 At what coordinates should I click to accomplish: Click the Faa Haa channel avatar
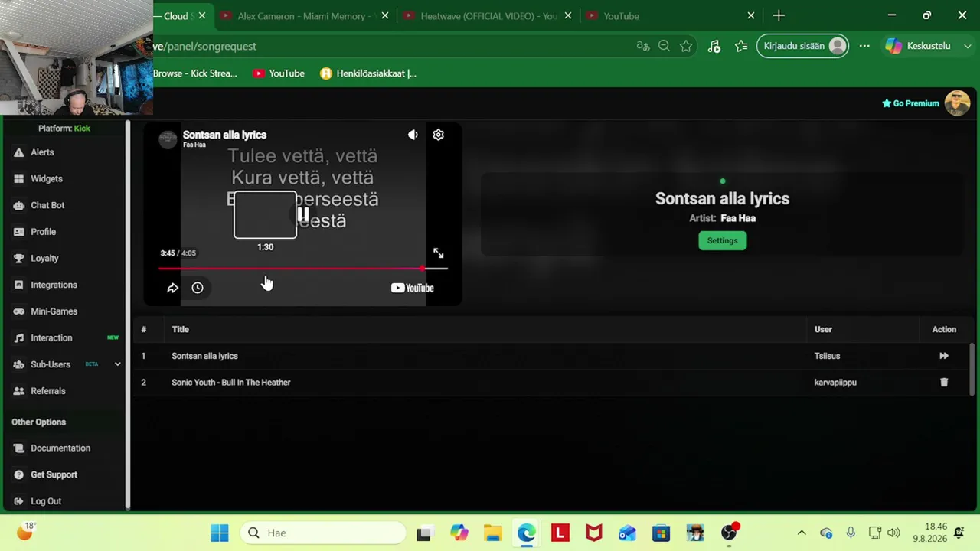coord(168,139)
